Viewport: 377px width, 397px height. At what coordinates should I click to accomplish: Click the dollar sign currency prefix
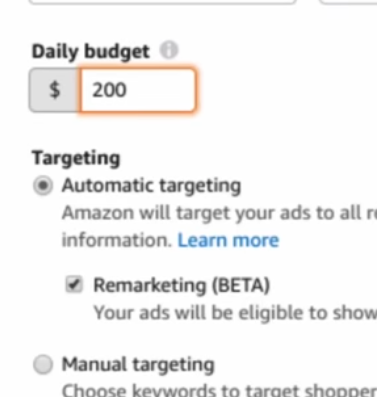[x=55, y=90]
